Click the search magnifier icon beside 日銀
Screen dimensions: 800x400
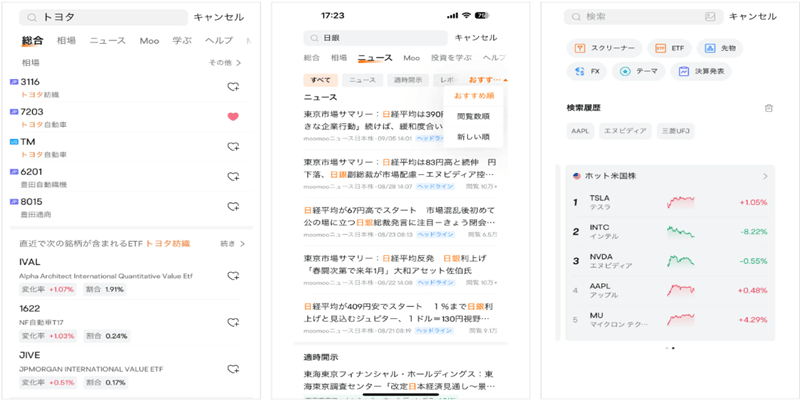point(315,38)
